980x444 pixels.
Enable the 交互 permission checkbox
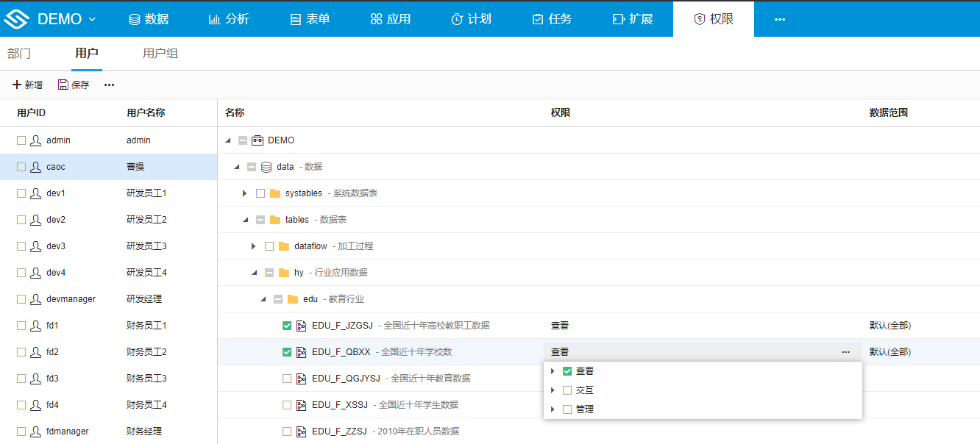(x=567, y=390)
